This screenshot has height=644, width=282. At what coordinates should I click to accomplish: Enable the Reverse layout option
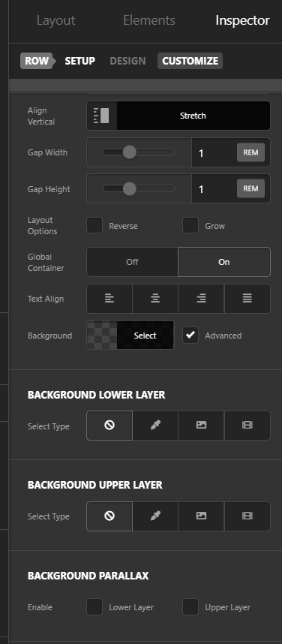point(94,225)
